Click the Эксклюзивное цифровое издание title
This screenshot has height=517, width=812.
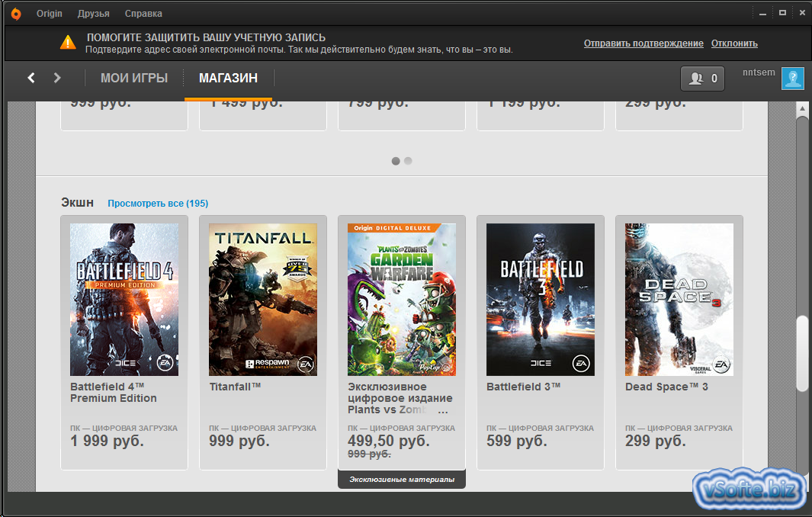tap(400, 398)
